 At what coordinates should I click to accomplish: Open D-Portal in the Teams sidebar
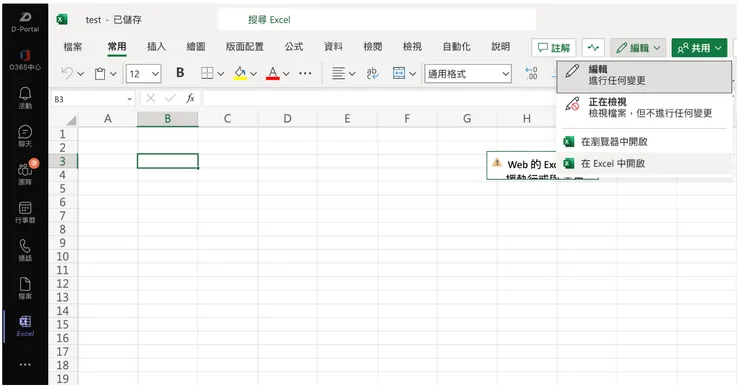click(25, 22)
